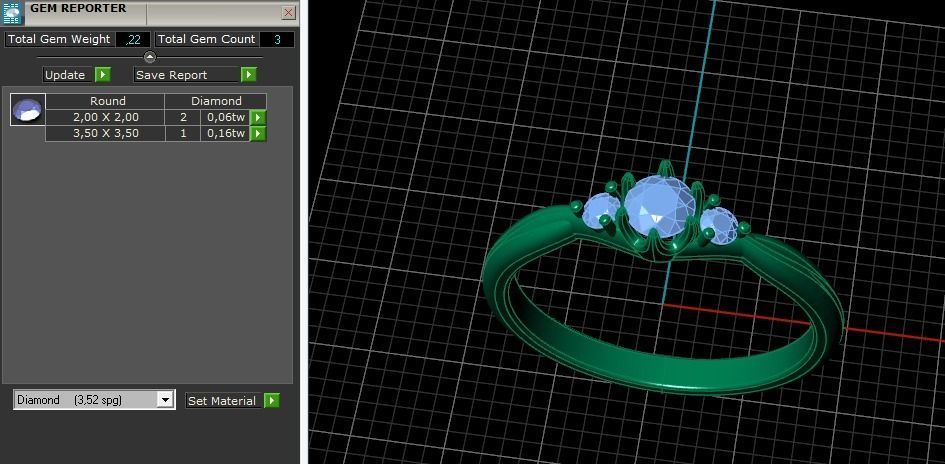
Task: Select the round diamond gem thumbnail
Action: click(x=28, y=110)
